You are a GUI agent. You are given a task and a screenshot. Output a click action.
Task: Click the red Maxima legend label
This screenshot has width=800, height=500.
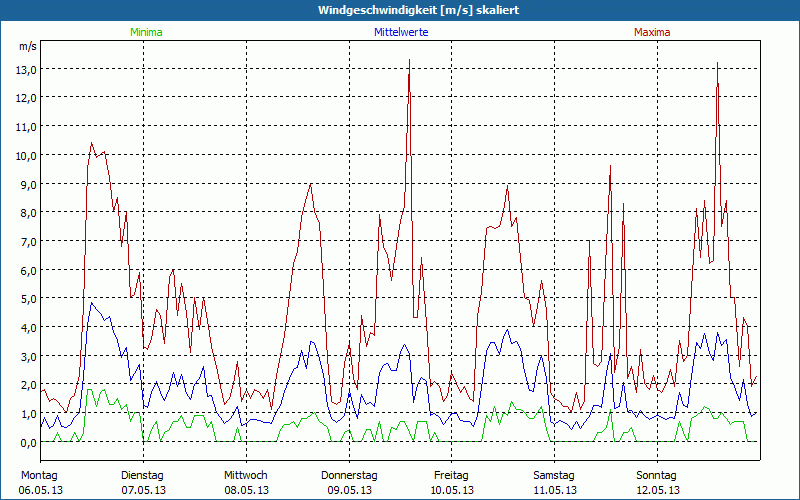click(652, 32)
